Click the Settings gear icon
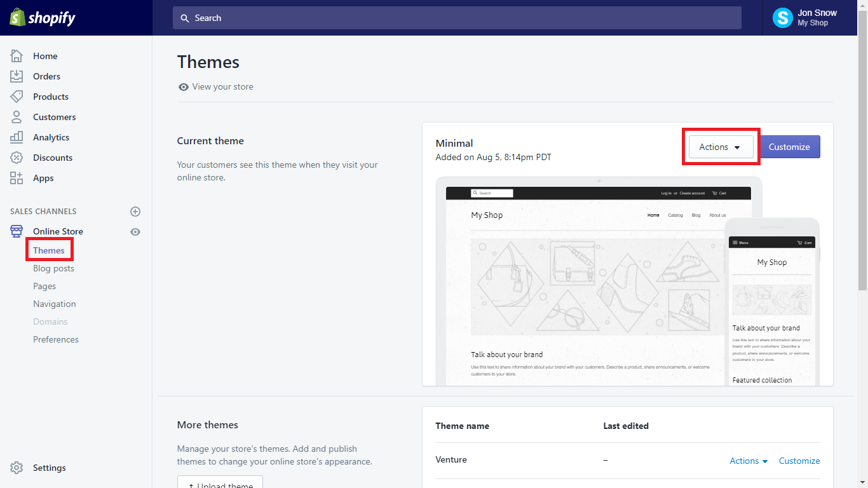 17,468
